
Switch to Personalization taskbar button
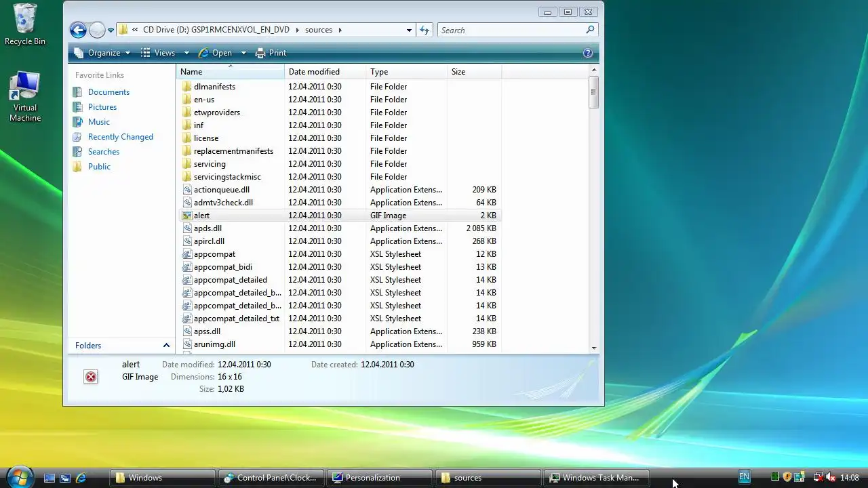click(380, 478)
